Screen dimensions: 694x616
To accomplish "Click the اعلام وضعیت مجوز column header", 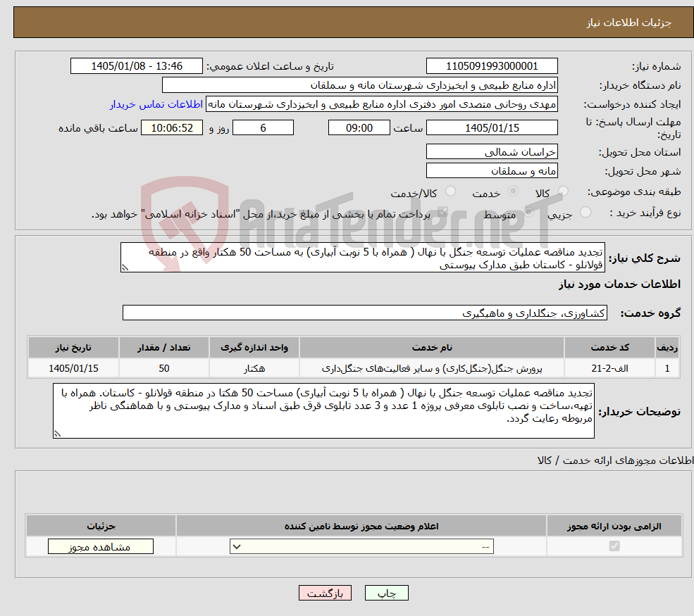I will tap(361, 526).
